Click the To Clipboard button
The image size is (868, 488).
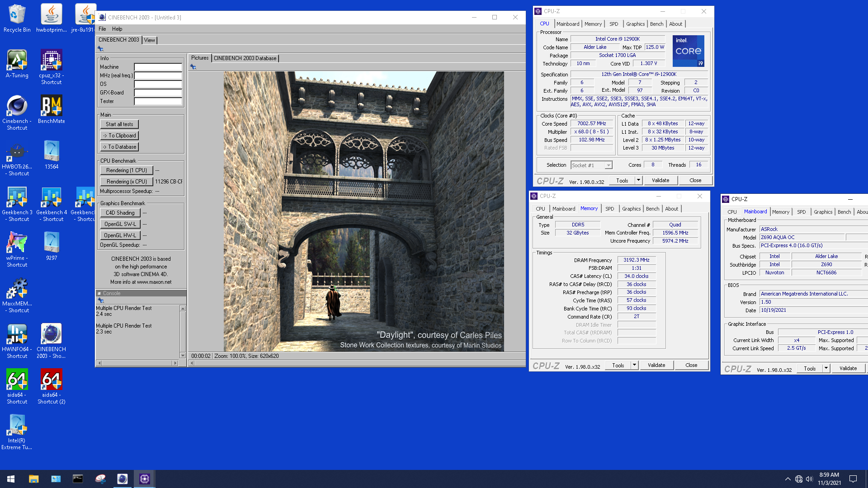click(x=119, y=136)
